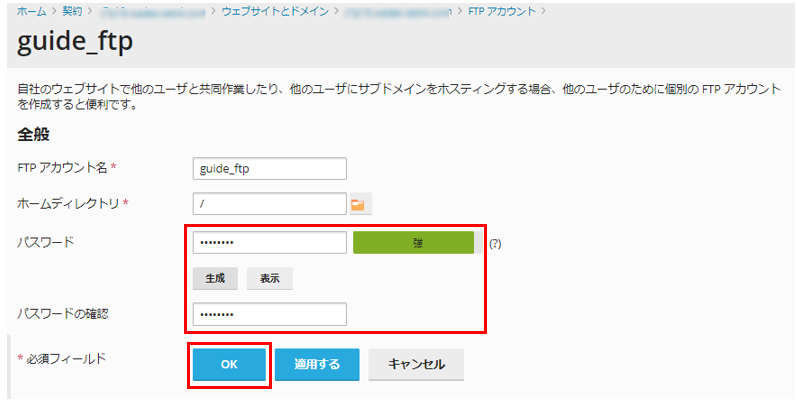Generate a password with 生成 button
This screenshot has height=407, width=797.
pyautogui.click(x=215, y=278)
